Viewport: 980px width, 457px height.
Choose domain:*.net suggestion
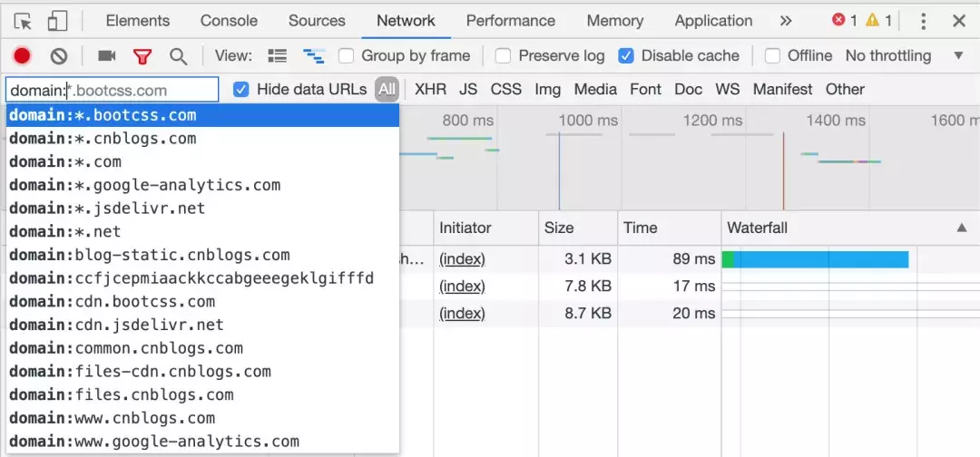[x=202, y=231]
